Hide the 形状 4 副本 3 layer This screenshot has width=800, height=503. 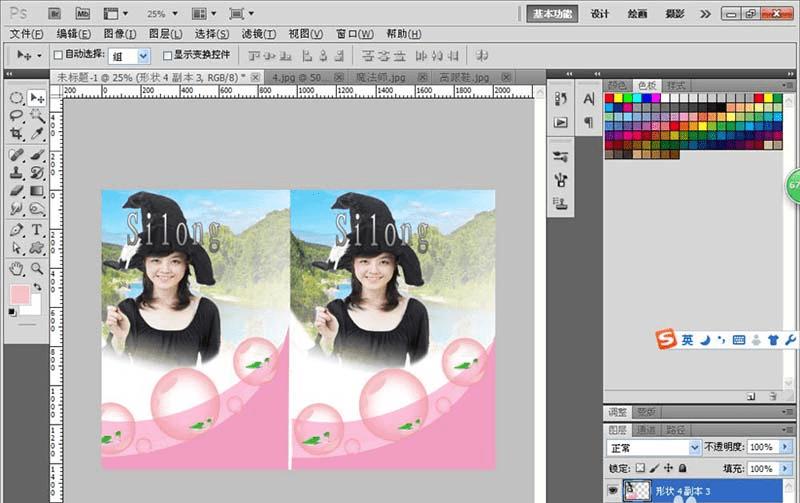coord(613,491)
